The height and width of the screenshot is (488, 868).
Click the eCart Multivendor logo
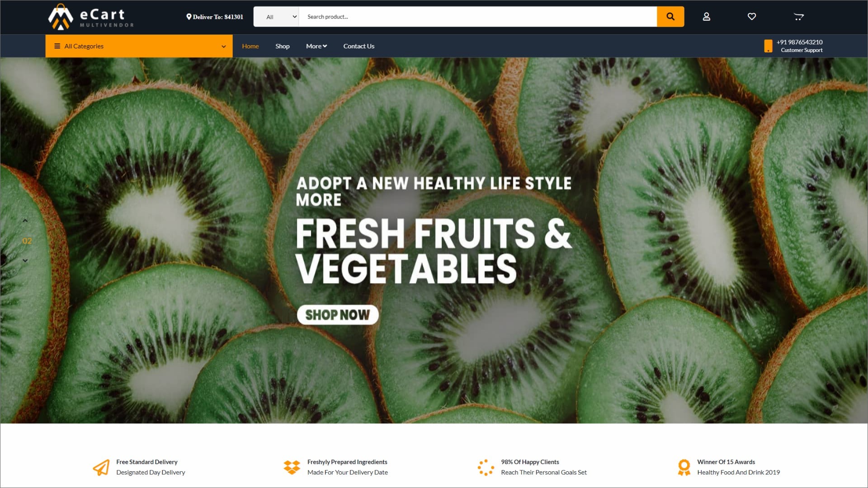pos(91,17)
